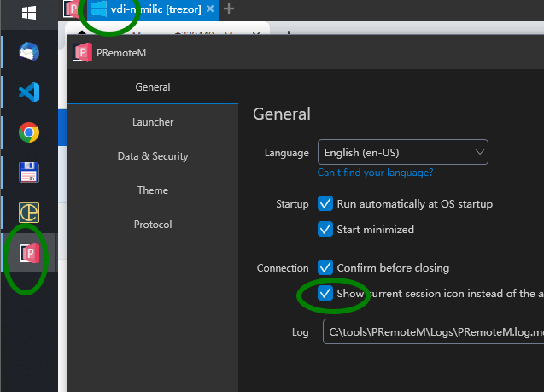
Task: Open the Protocol settings section
Action: tap(153, 225)
